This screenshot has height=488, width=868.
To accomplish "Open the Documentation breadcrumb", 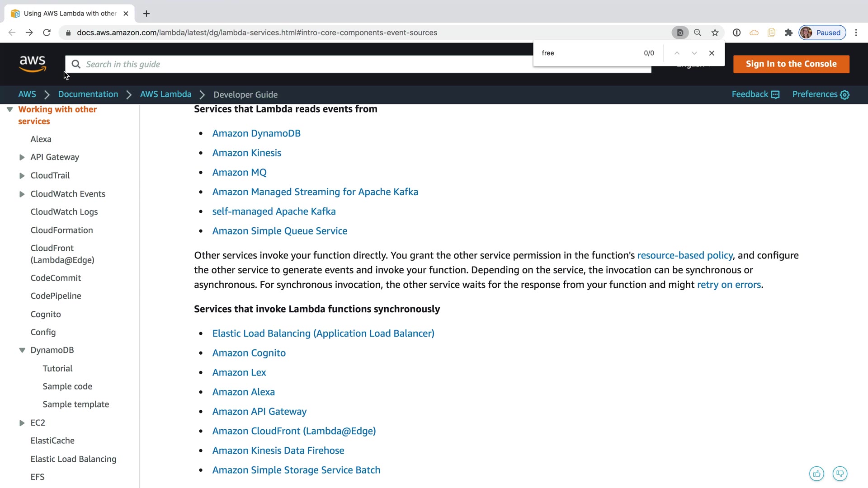I will pos(88,94).
